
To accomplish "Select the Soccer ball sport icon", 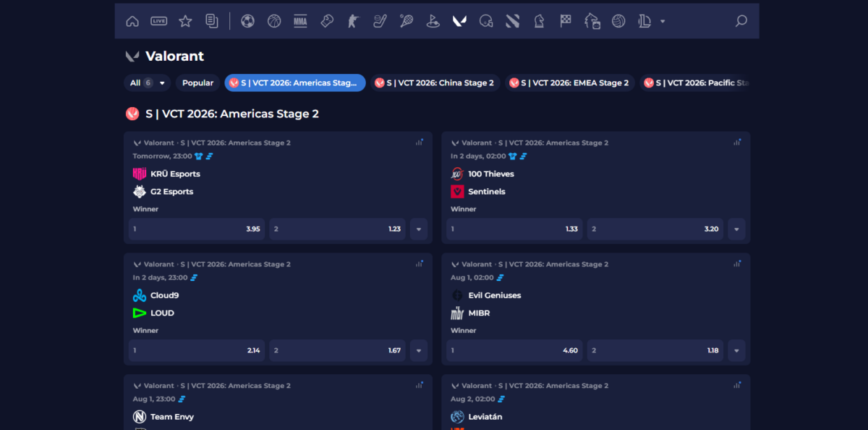I will (247, 21).
